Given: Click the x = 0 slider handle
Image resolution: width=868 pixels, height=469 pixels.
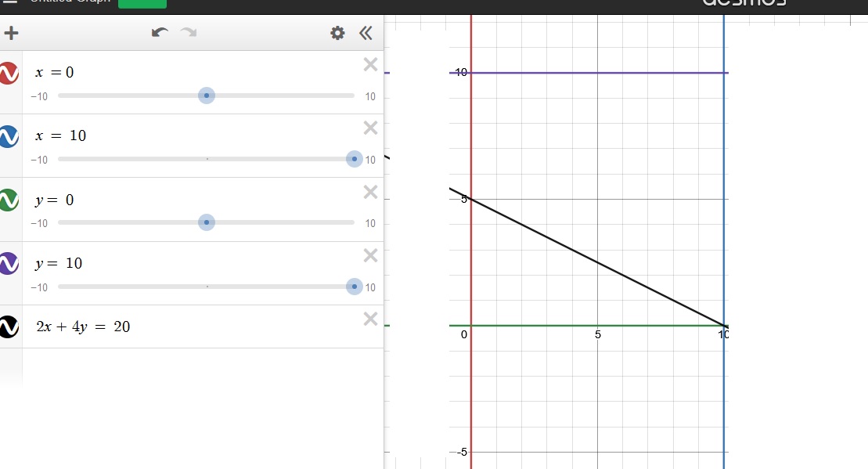Looking at the screenshot, I should pyautogui.click(x=207, y=96).
